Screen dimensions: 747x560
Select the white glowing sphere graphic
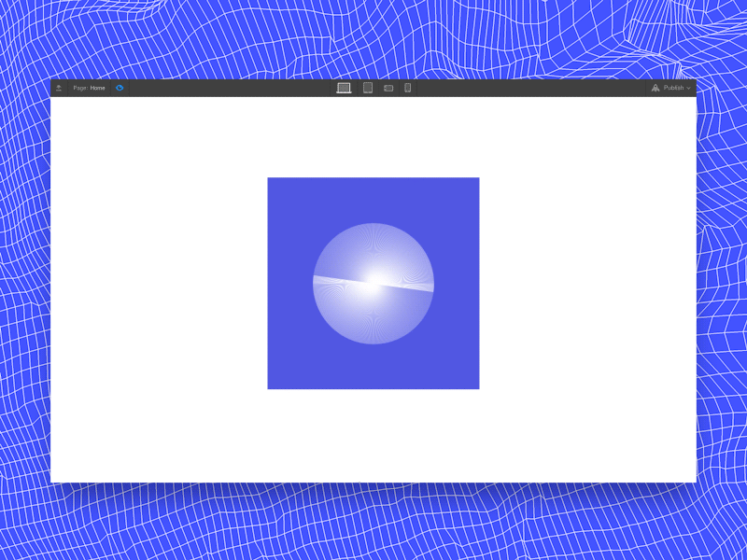(x=373, y=284)
